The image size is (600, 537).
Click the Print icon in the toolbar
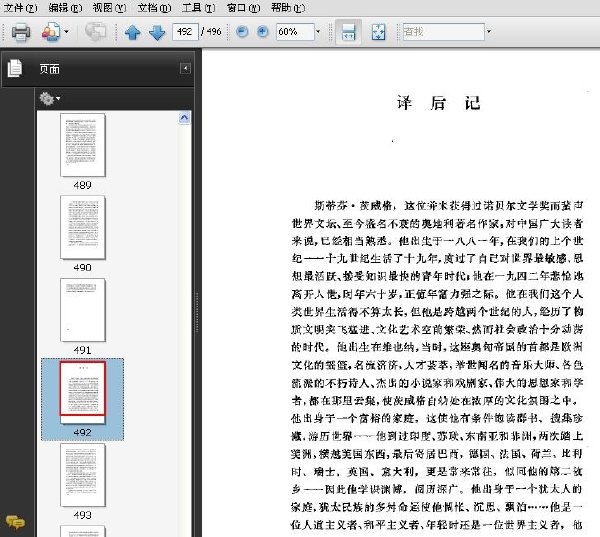tap(21, 32)
